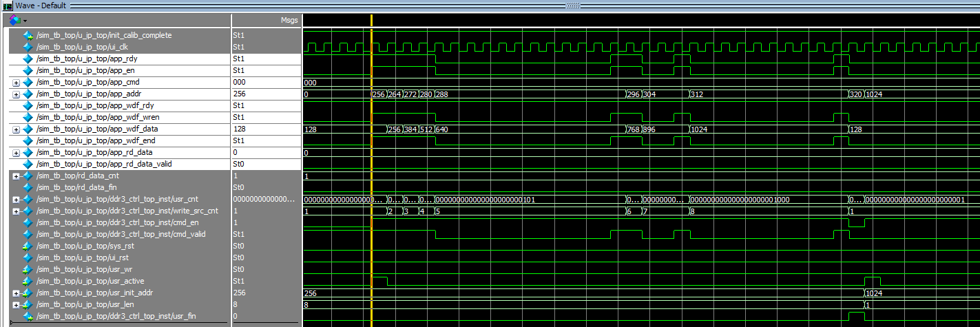Click the Wave window title bar icon
The width and height of the screenshot is (980, 327).
[7, 5]
